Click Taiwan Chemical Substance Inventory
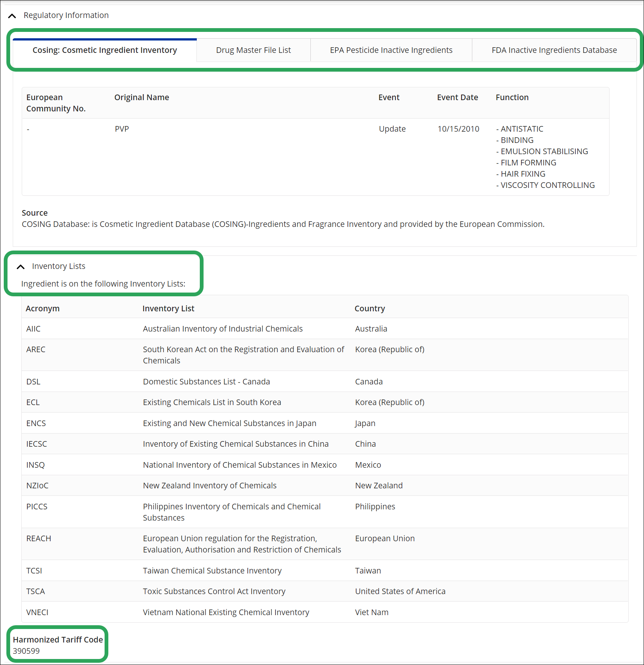 tap(212, 570)
